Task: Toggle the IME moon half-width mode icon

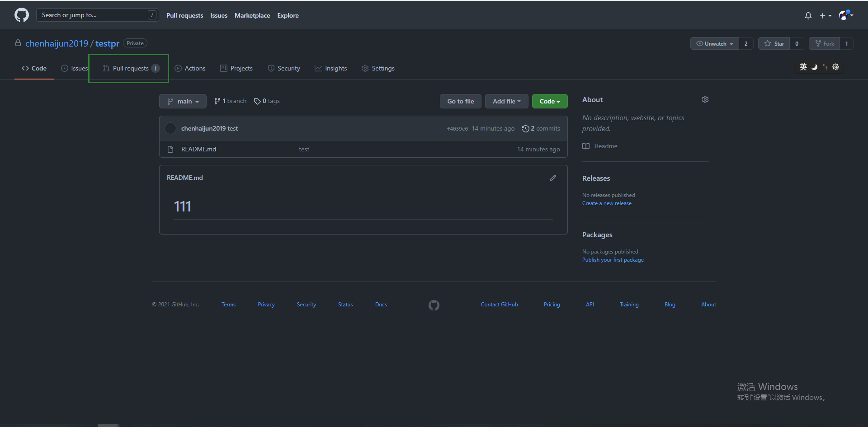Action: tap(814, 67)
